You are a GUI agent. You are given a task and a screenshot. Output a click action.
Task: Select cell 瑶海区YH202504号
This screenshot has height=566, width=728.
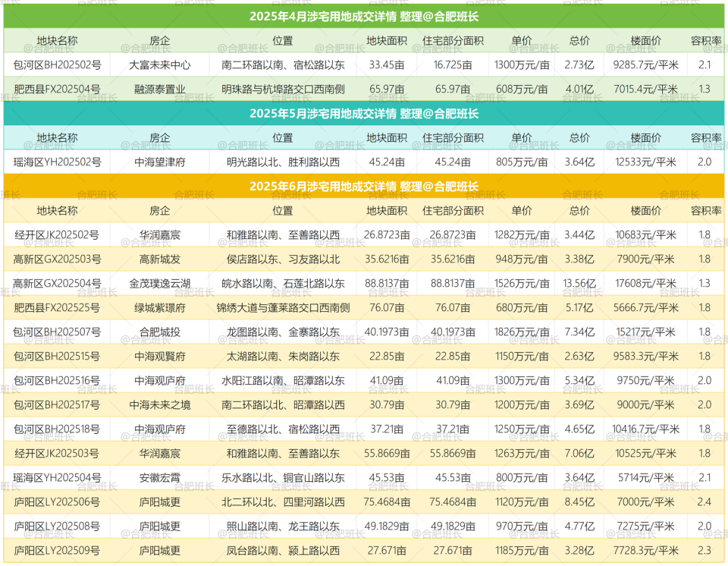(57, 478)
